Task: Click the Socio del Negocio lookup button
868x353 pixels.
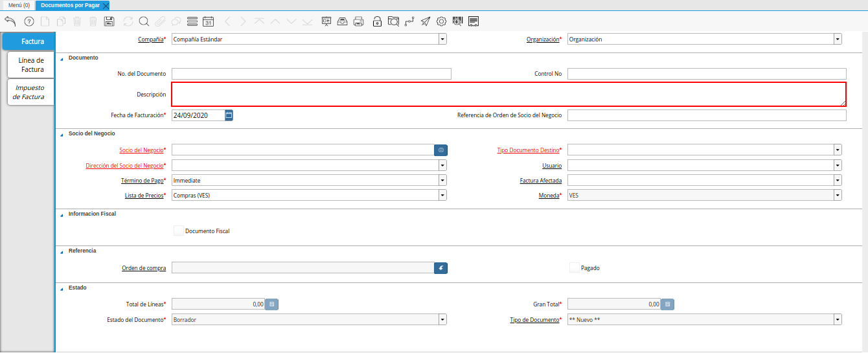Action: (x=440, y=150)
